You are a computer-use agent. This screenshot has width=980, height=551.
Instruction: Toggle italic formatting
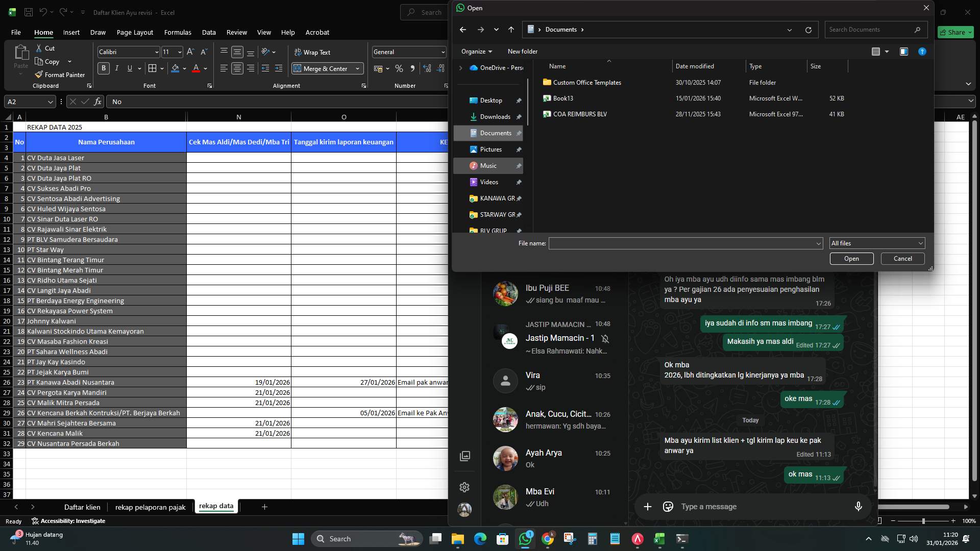click(x=116, y=68)
